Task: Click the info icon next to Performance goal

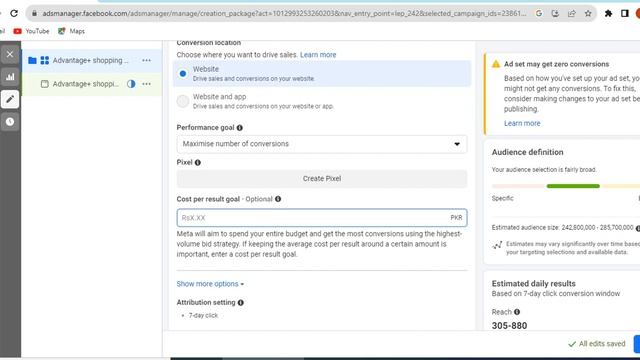Action: coord(240,128)
